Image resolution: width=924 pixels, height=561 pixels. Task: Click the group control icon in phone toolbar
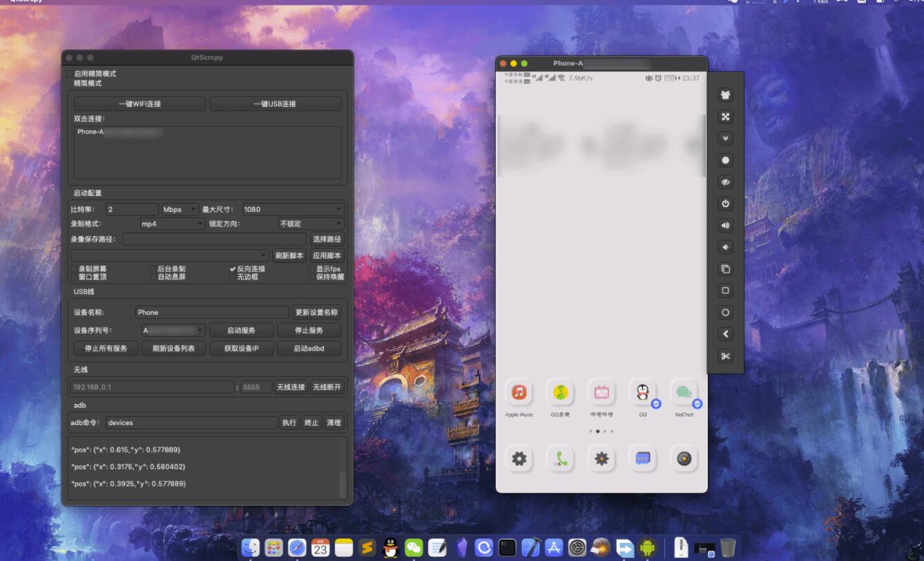[x=725, y=95]
